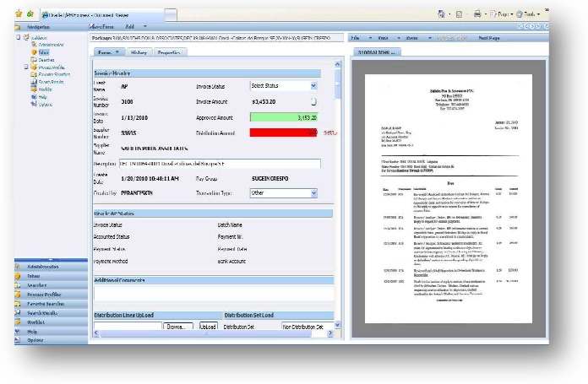
Task: Click the empty new browser tab
Action: coord(171,15)
